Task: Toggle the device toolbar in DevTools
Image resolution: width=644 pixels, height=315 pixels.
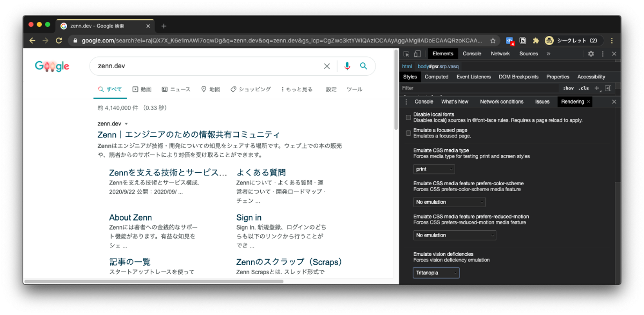Action: pyautogui.click(x=417, y=54)
